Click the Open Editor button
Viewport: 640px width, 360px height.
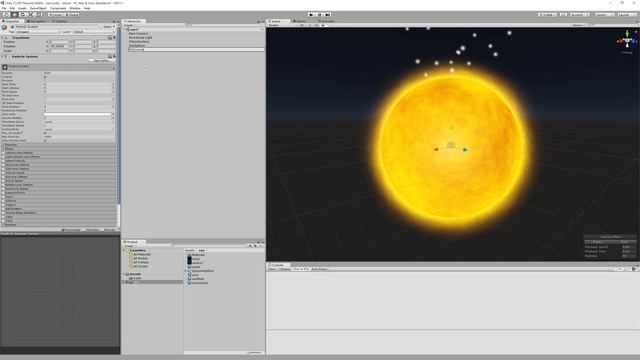pos(101,60)
